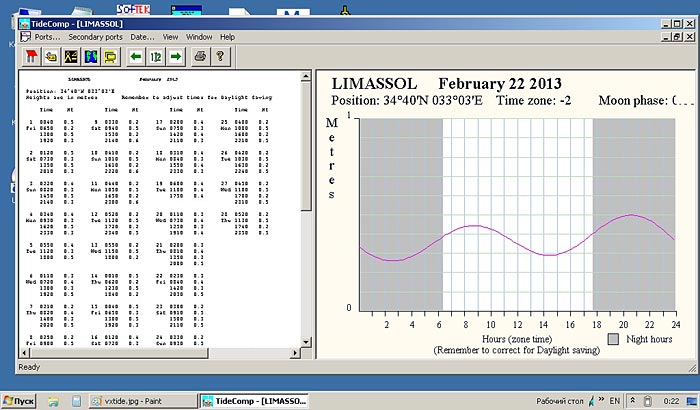Open the Help menu
The height and width of the screenshot is (410, 700).
(x=227, y=37)
